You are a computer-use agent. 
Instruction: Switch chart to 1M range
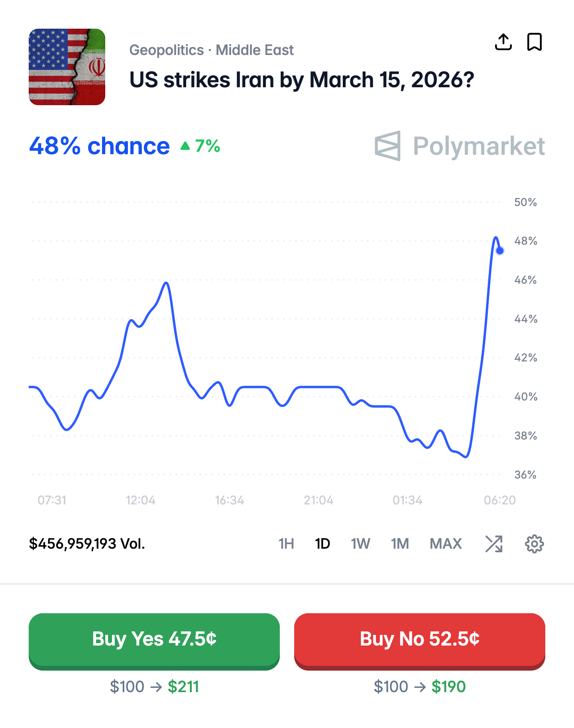point(400,544)
